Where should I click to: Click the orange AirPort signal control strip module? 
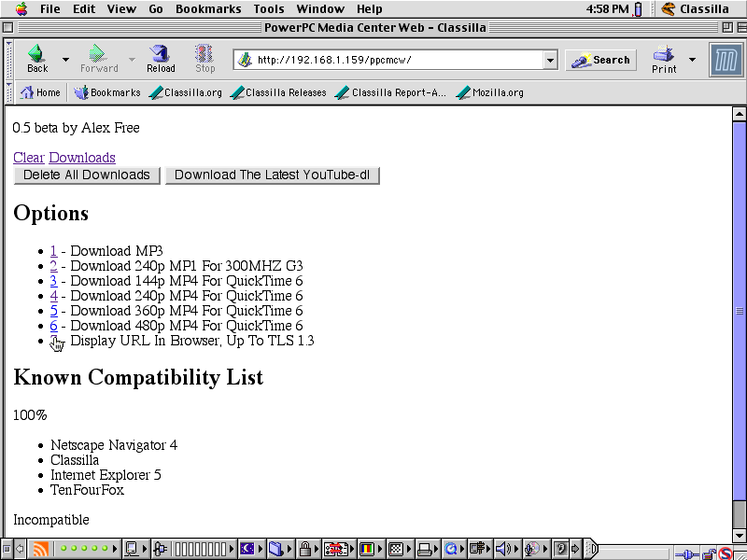[40, 549]
